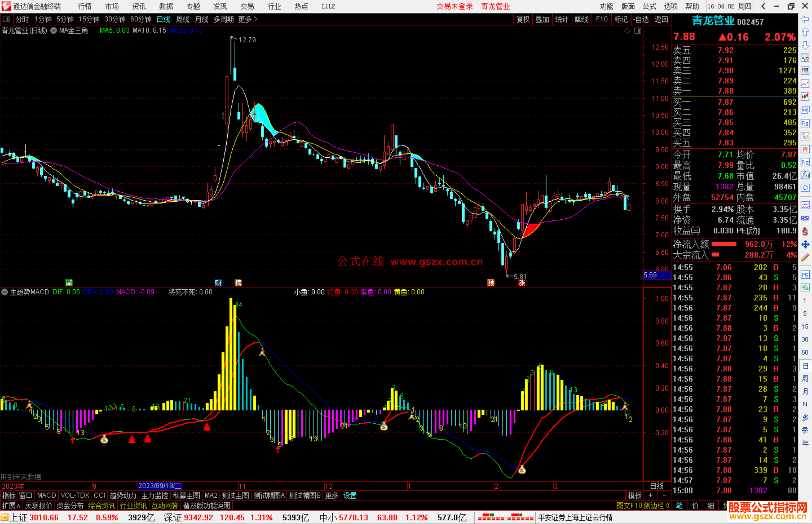Toggle the chart panel icon near top-right of chart
Image resolution: width=812 pixels, height=524 pixels.
pos(638,31)
